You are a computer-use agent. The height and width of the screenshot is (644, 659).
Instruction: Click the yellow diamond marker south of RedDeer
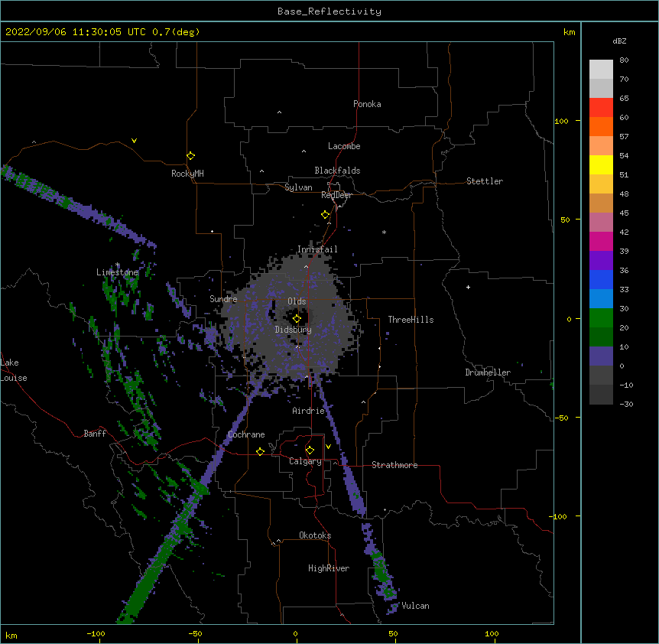point(325,214)
